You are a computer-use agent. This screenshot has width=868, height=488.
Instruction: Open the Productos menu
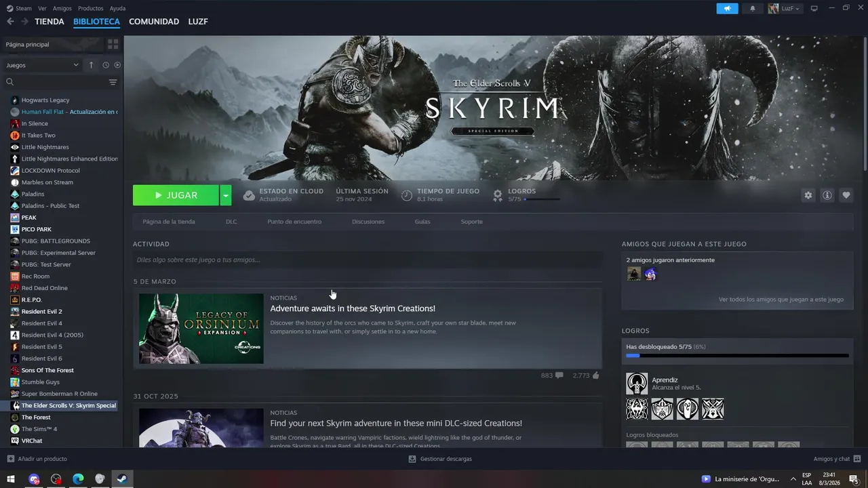(x=90, y=8)
